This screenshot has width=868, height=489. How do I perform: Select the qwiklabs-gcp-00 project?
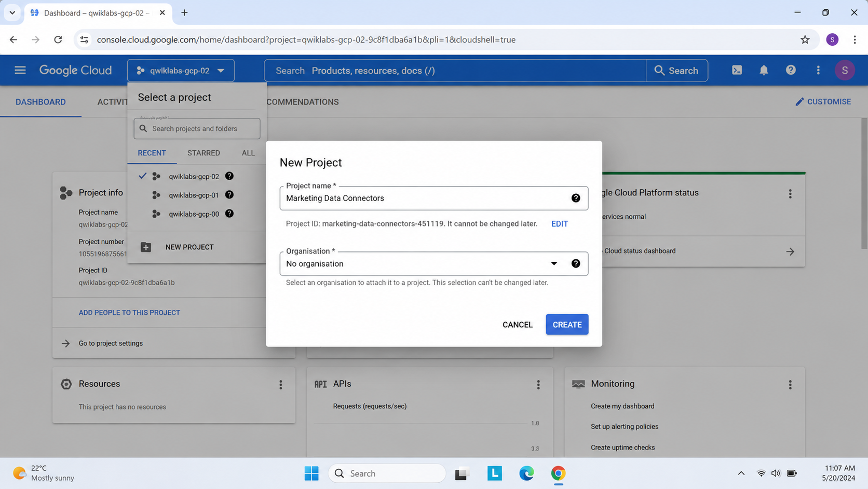194,214
